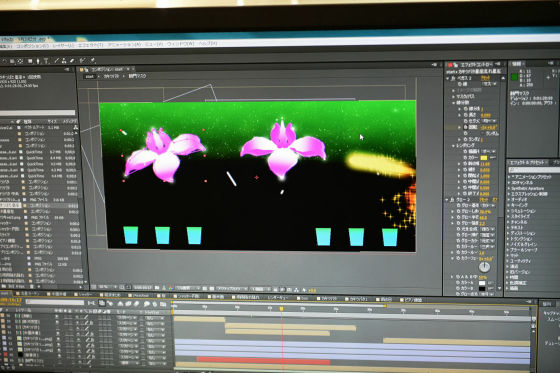The image size is (560, 373).
Task: Open blending mode dropdown of first layer
Action: coord(126,318)
